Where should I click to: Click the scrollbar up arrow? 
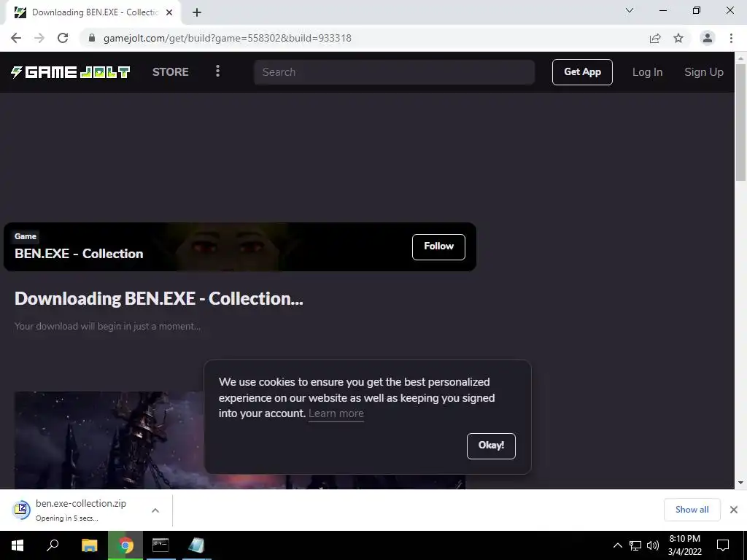[x=740, y=58]
